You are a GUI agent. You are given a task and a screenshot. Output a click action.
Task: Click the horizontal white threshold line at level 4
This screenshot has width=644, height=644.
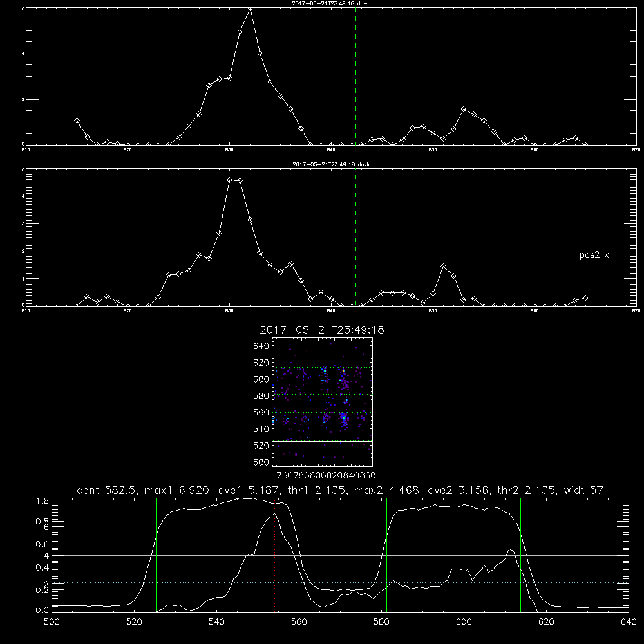point(340,555)
